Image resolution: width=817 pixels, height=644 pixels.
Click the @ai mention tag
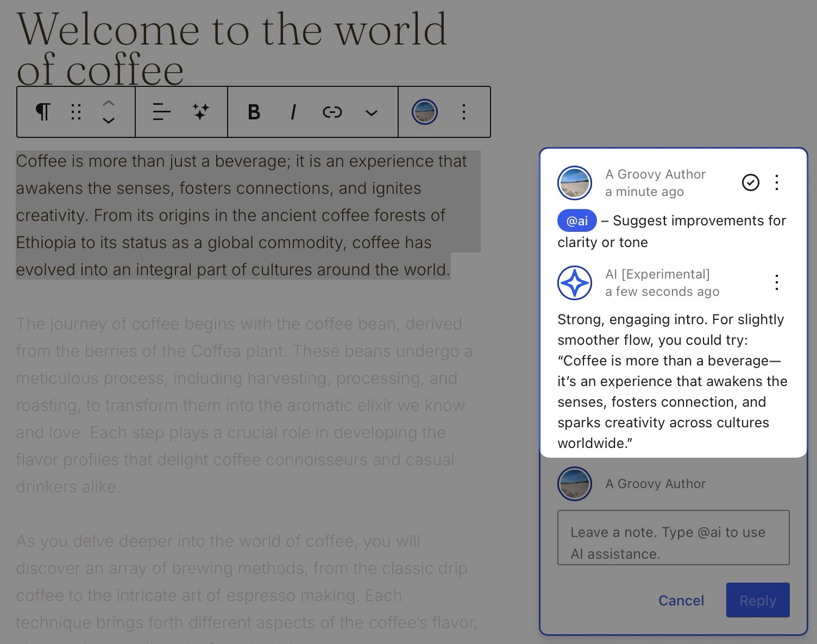[x=577, y=221]
